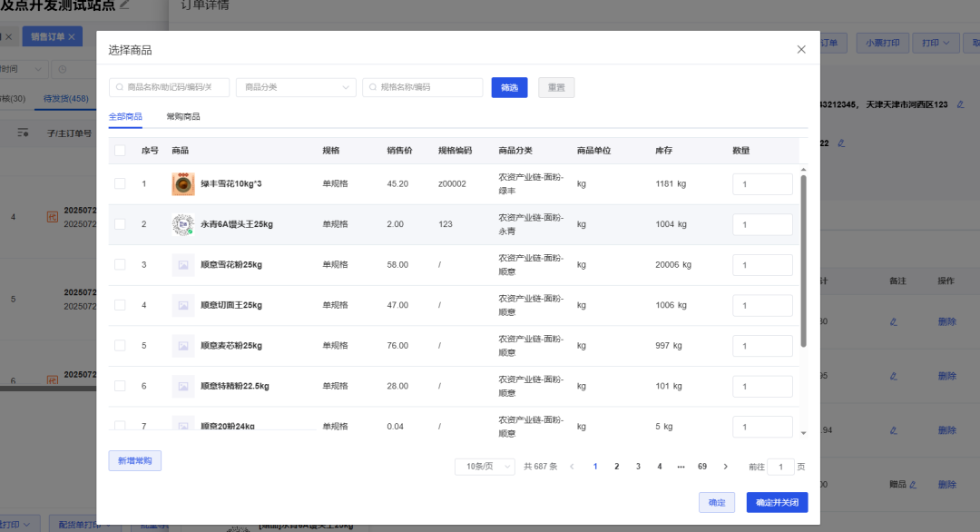Viewport: 980px width, 532px height.
Task: Click the 顺意麦芯粉25kg placeholder image icon
Action: (183, 346)
